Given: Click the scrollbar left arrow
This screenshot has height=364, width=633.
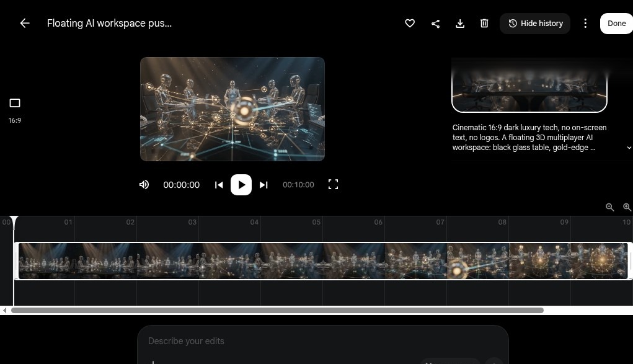Looking at the screenshot, I should click(4, 310).
